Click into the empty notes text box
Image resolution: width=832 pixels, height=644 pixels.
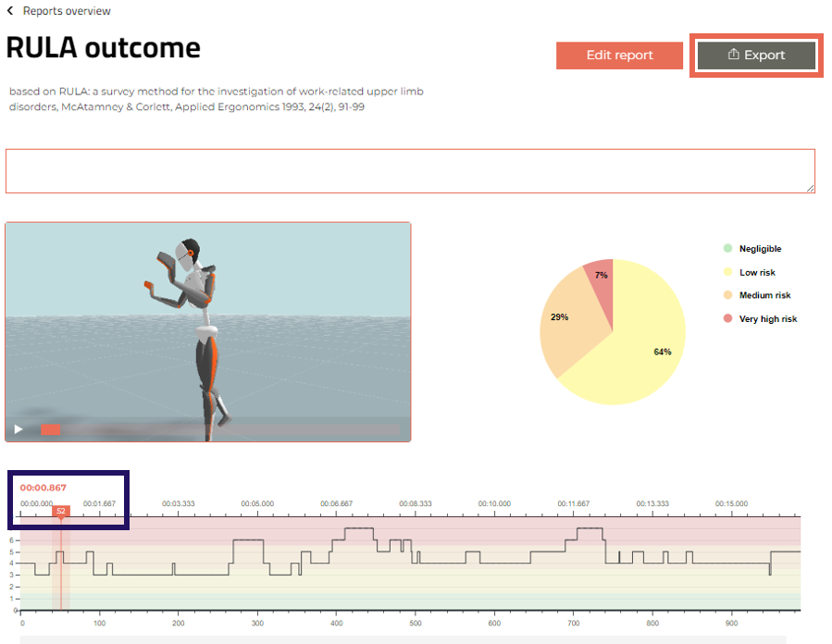(x=410, y=170)
